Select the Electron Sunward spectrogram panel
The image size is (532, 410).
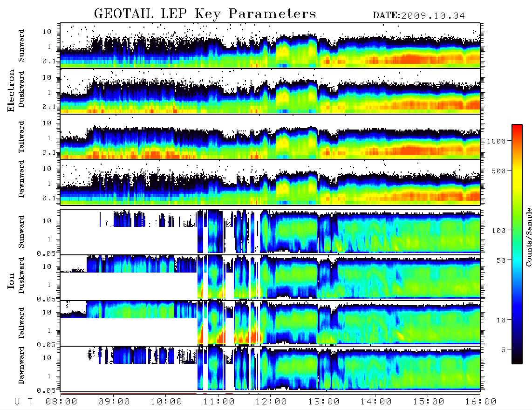[x=270, y=46]
